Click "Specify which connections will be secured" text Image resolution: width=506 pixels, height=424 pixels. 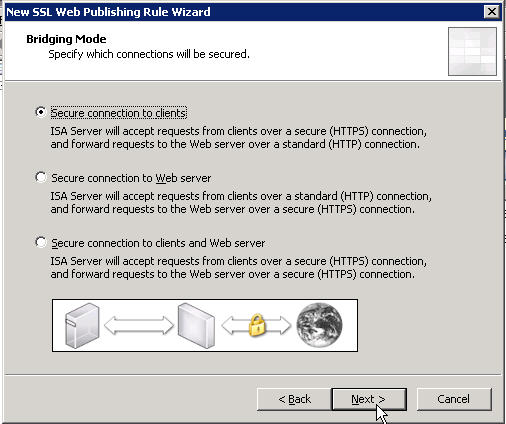tap(149, 54)
